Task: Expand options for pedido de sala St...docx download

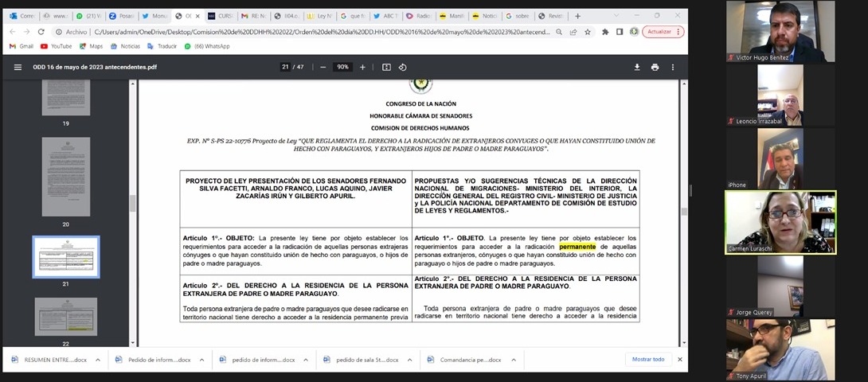Action: point(409,359)
